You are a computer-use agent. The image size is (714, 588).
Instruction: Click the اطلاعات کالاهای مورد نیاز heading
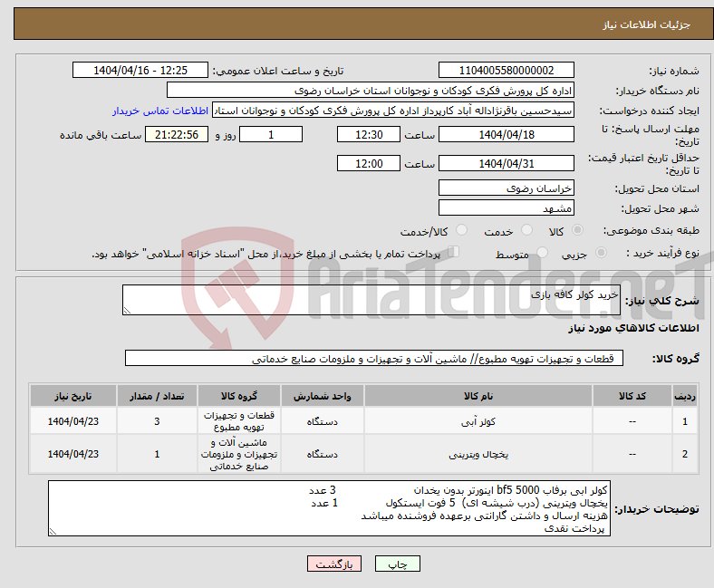tap(633, 328)
